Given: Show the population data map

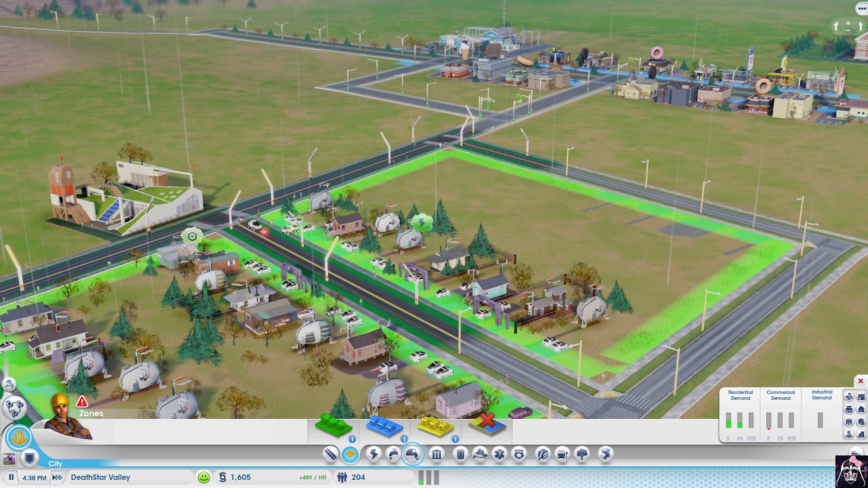Looking at the screenshot, I should point(849,422).
